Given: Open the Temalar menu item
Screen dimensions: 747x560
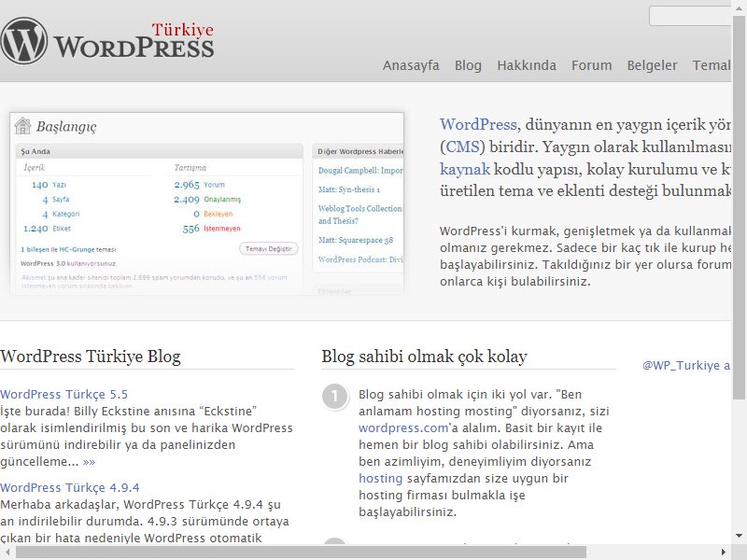Looking at the screenshot, I should coord(712,65).
